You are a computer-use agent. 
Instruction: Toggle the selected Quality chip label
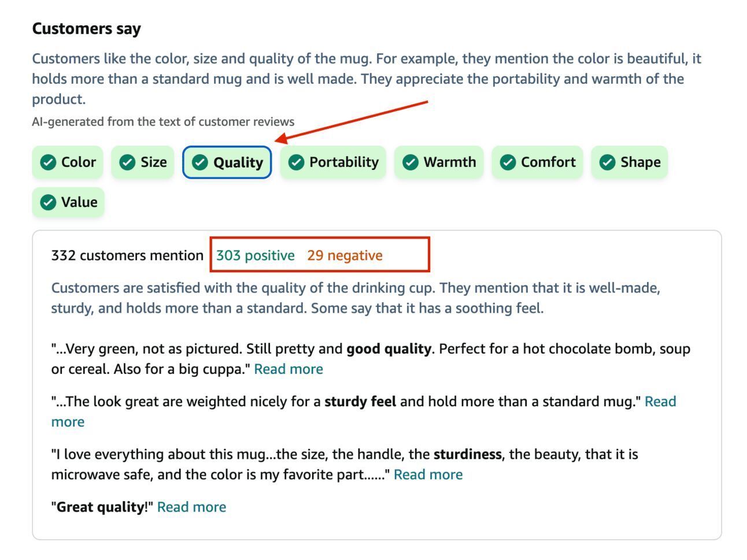point(238,163)
